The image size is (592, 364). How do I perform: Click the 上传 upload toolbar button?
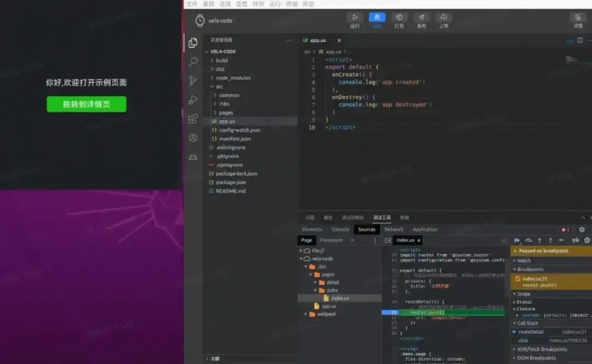point(443,20)
